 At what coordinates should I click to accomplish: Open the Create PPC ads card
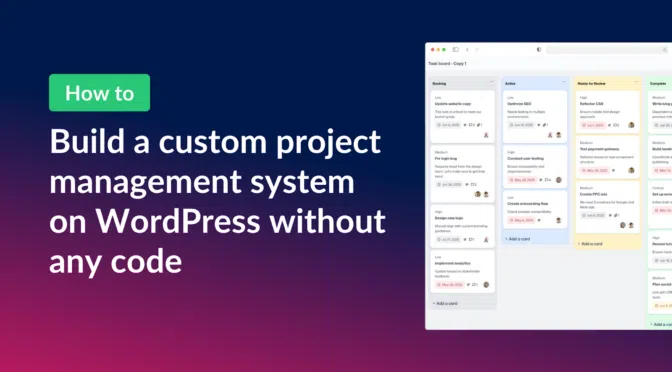coord(607,207)
